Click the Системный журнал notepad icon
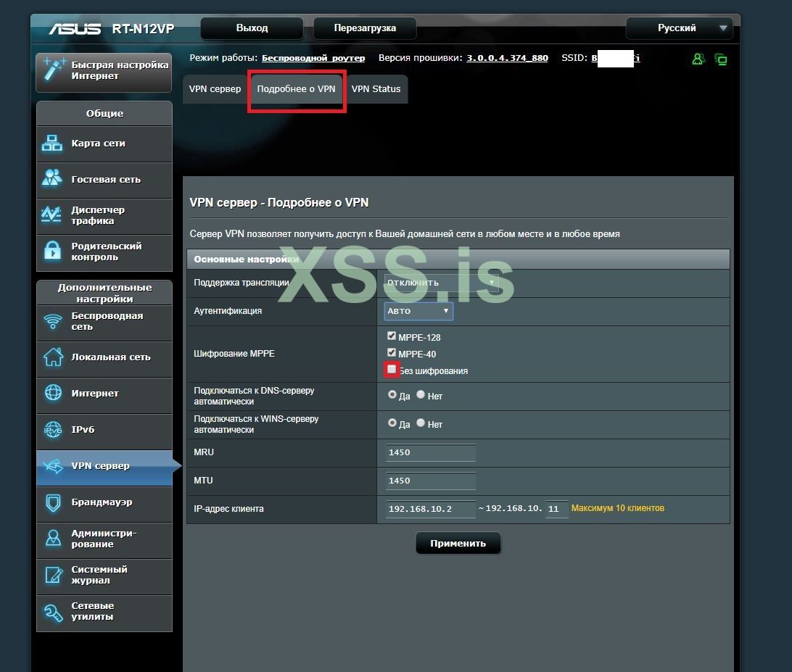The width and height of the screenshot is (792, 672). [x=53, y=575]
